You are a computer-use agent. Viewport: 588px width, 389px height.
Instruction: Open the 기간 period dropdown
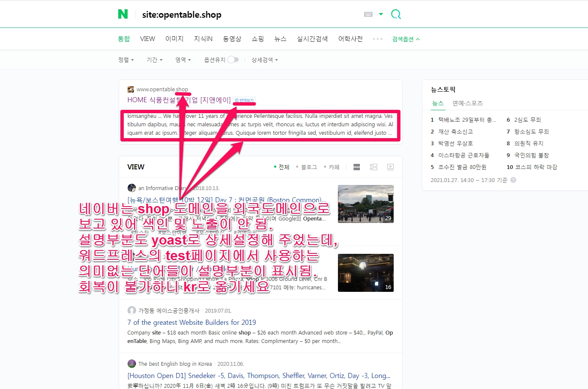click(155, 60)
